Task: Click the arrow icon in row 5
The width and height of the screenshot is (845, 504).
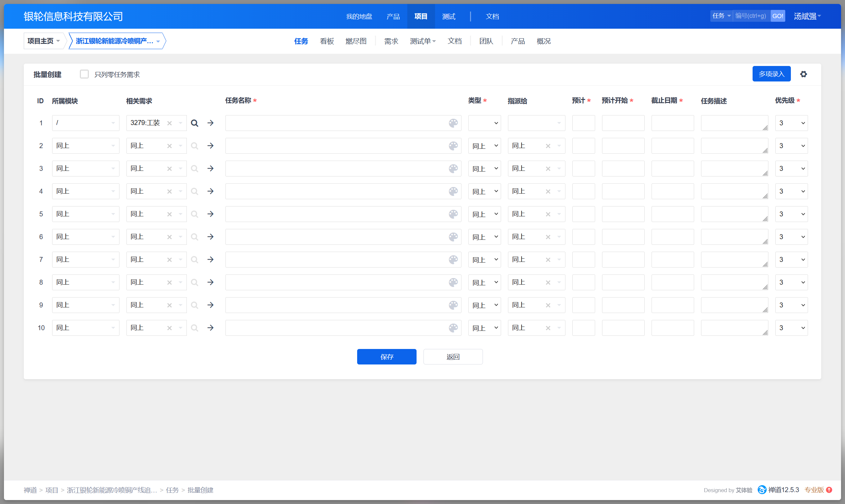Action: 211,214
